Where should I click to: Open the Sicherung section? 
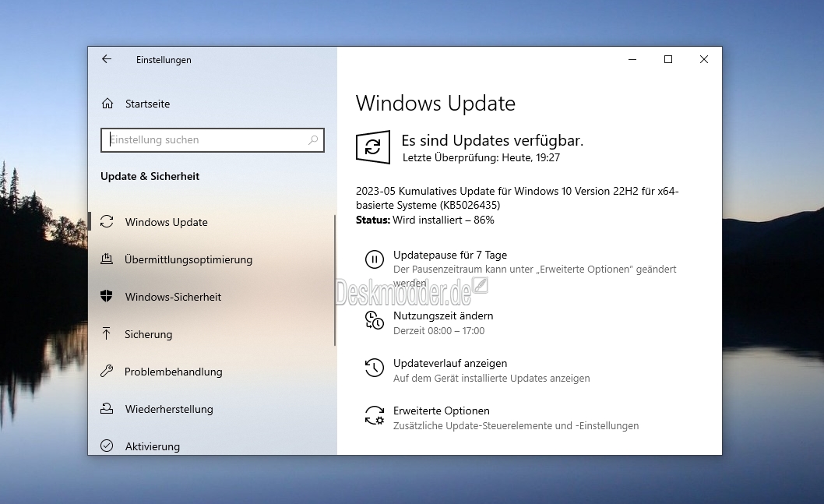tap(148, 334)
